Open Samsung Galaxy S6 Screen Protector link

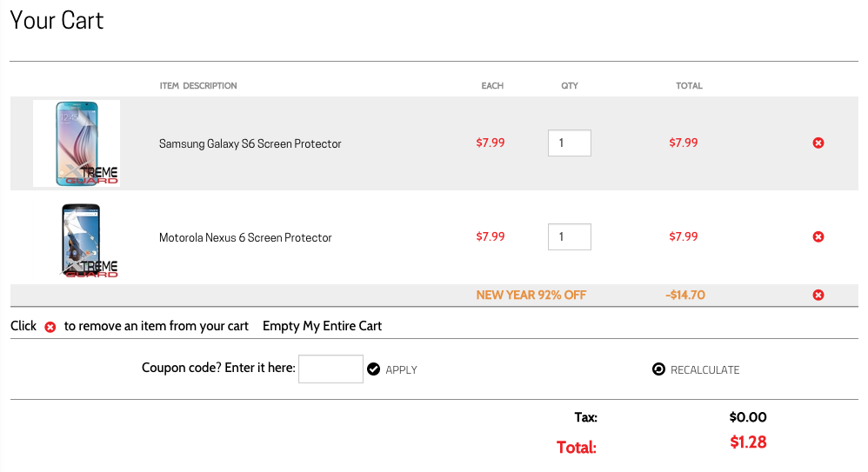point(250,144)
